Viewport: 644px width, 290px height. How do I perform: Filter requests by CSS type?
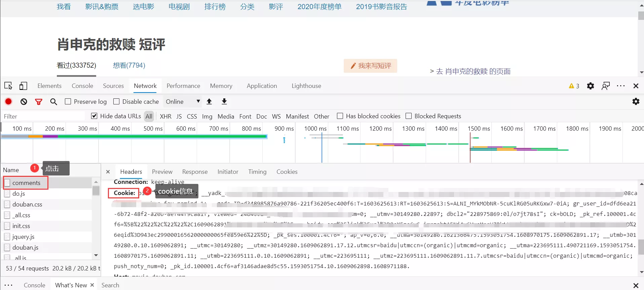(192, 116)
